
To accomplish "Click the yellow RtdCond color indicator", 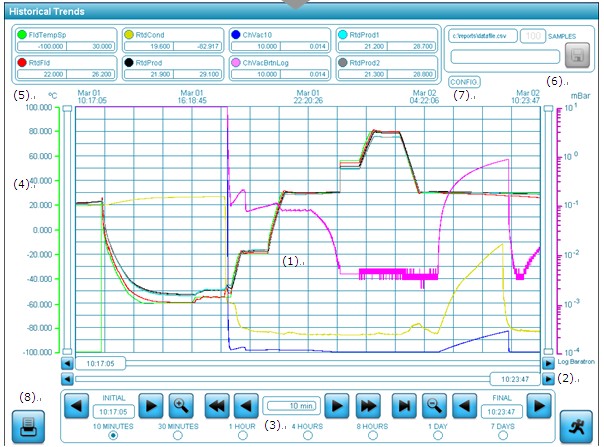I will (129, 35).
